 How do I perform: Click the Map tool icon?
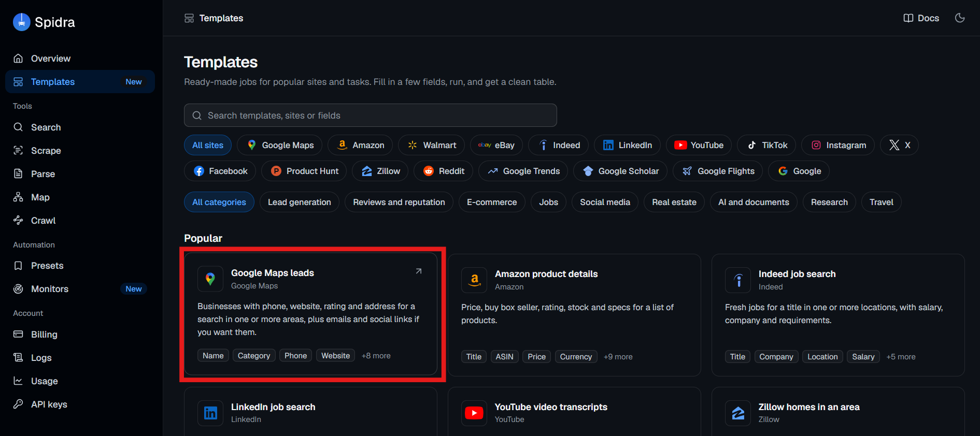tap(18, 197)
